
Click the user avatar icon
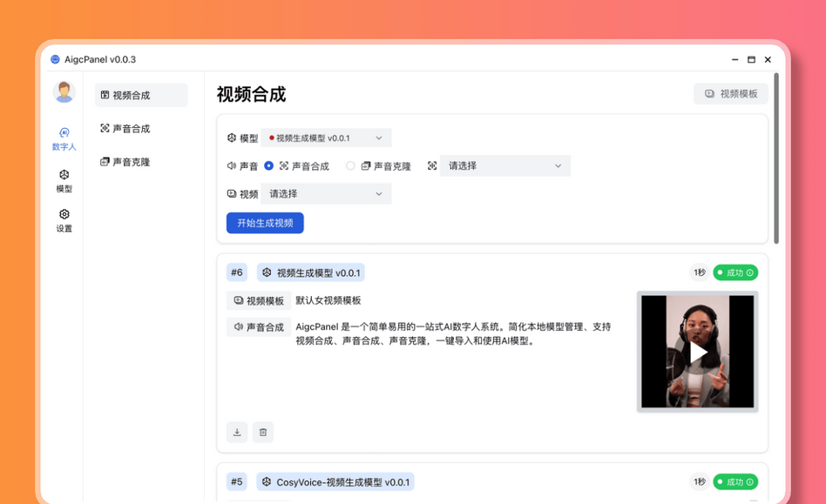(x=64, y=91)
